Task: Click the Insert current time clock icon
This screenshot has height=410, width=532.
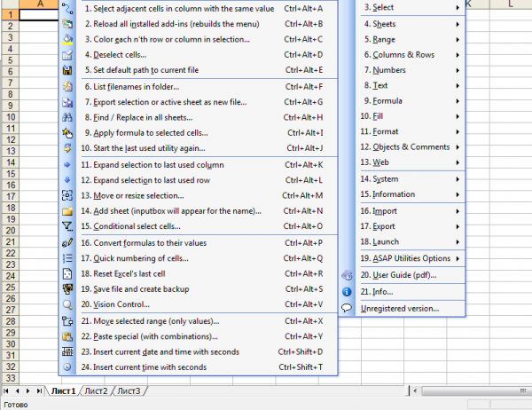Action: tap(67, 367)
